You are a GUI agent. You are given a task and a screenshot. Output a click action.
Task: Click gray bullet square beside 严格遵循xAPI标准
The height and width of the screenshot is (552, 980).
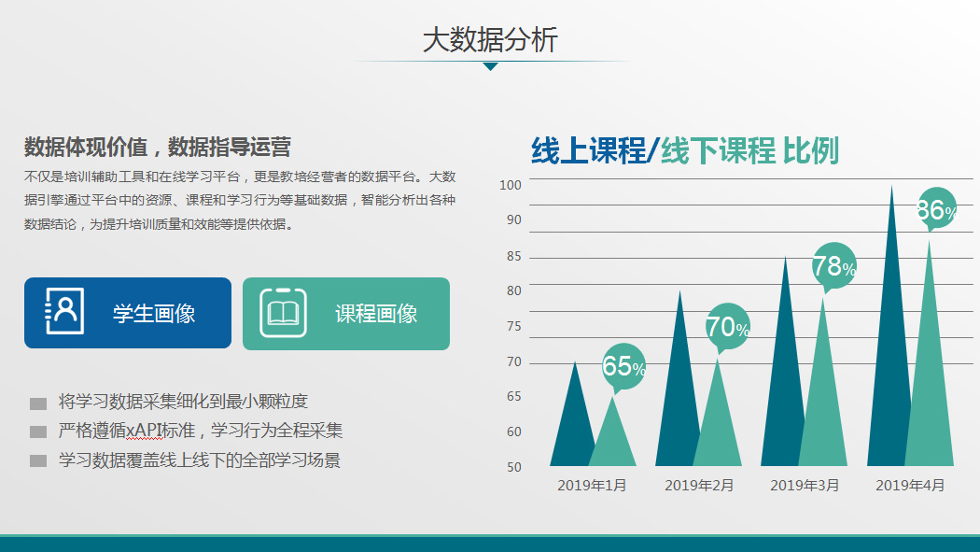pos(38,432)
